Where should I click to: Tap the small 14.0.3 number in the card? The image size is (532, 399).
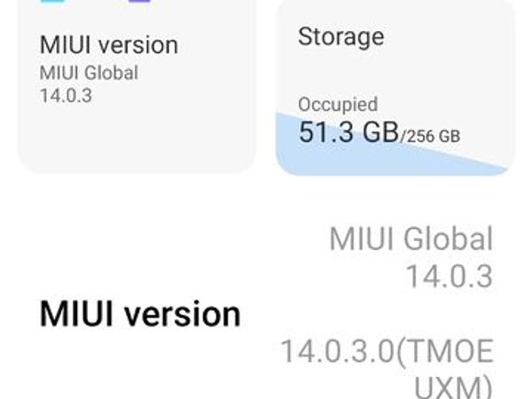click(66, 96)
